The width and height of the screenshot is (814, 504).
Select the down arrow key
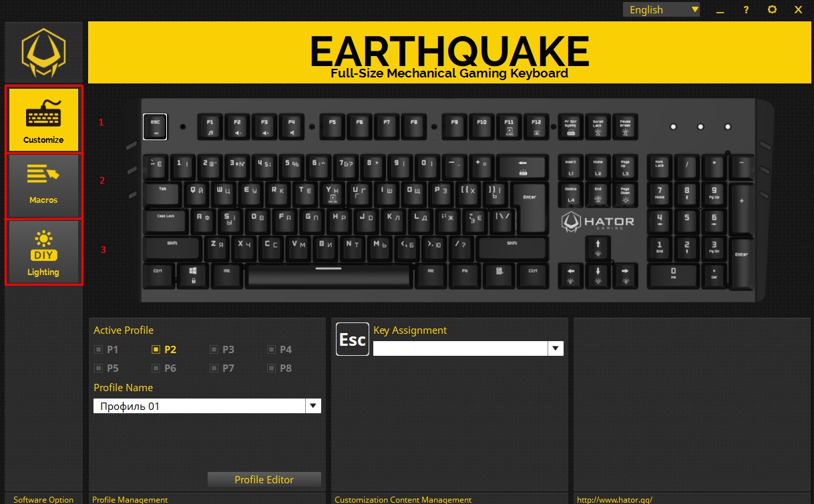(x=598, y=276)
